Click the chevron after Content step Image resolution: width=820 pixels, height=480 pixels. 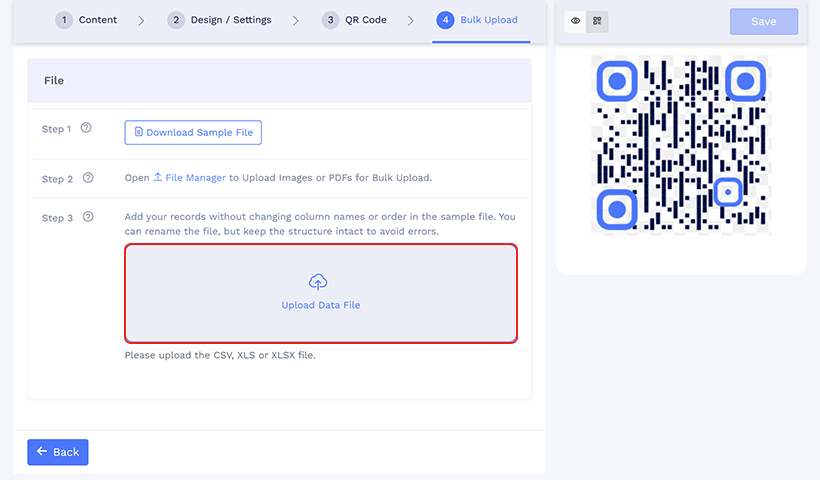click(140, 21)
